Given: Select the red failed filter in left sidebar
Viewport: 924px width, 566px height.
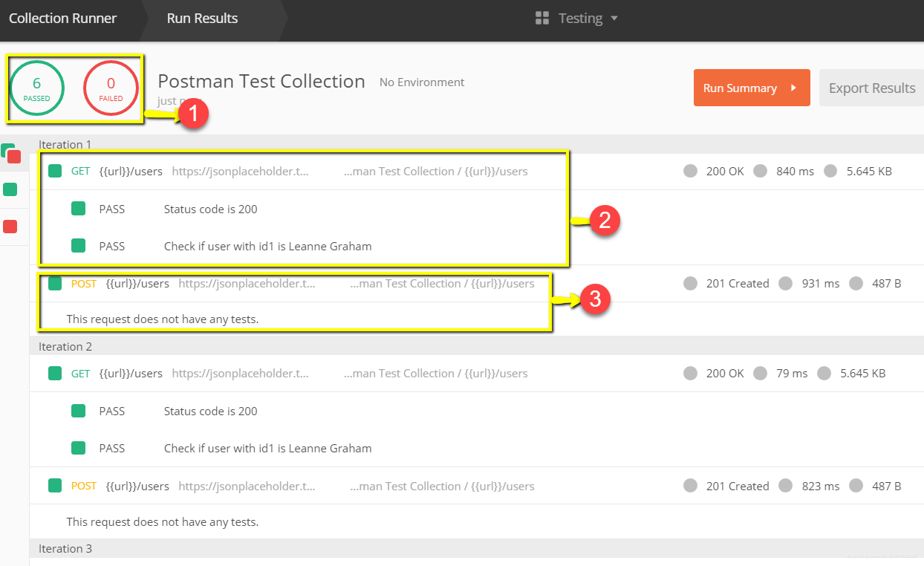Looking at the screenshot, I should tap(10, 227).
